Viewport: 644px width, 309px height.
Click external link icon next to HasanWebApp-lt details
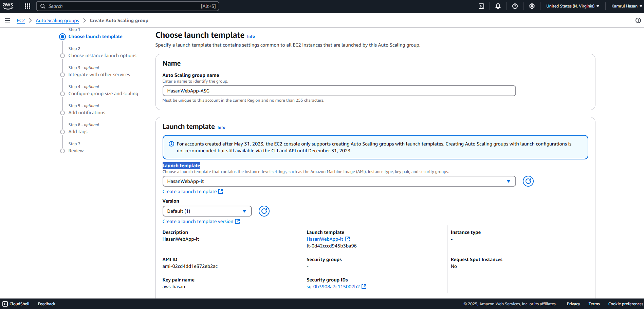(347, 239)
